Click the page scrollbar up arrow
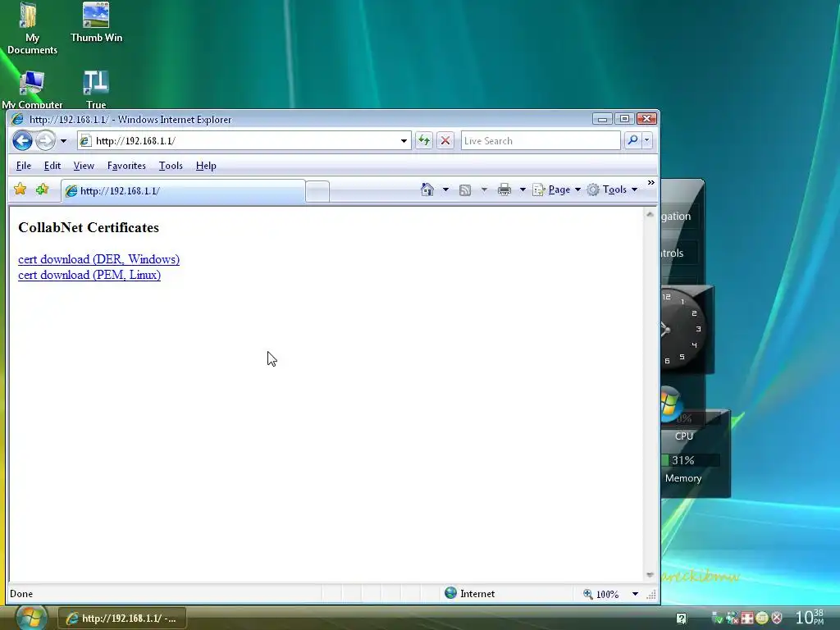This screenshot has height=630, width=840. point(650,214)
